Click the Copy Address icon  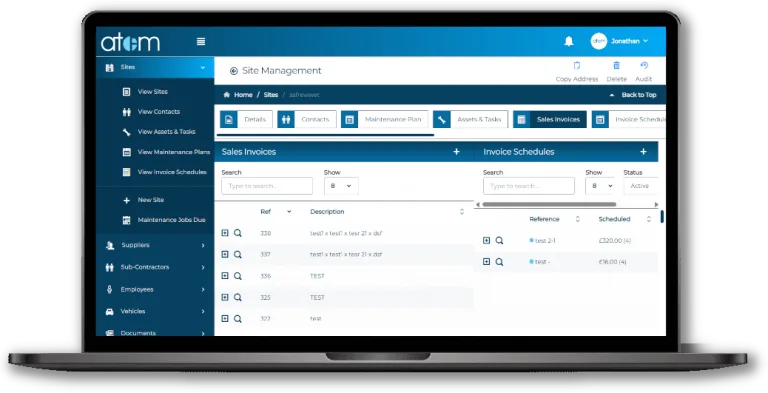pyautogui.click(x=576, y=66)
